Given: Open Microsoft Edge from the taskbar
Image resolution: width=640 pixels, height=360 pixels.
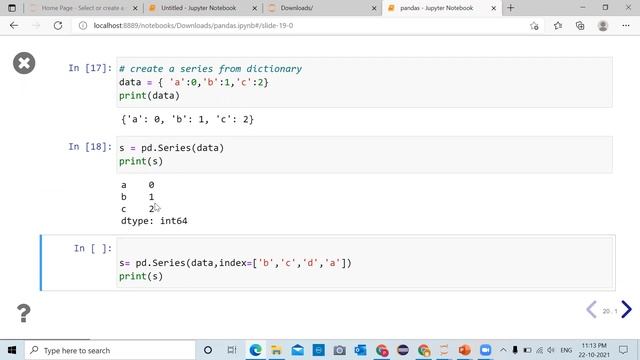Looking at the screenshot, I should [x=256, y=350].
